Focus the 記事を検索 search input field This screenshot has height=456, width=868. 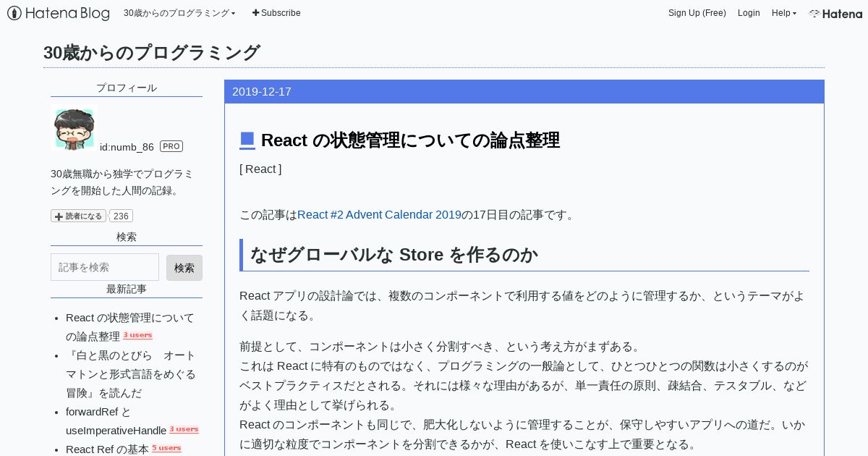[105, 267]
